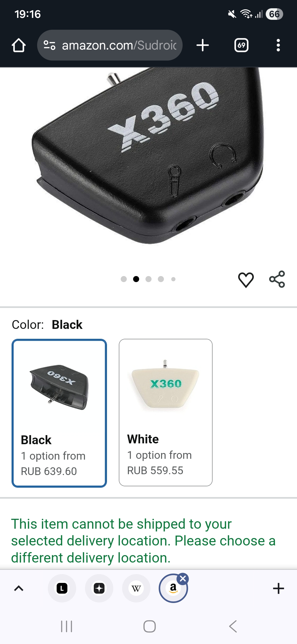Tap the browser home icon
297x644 pixels.
click(19, 45)
